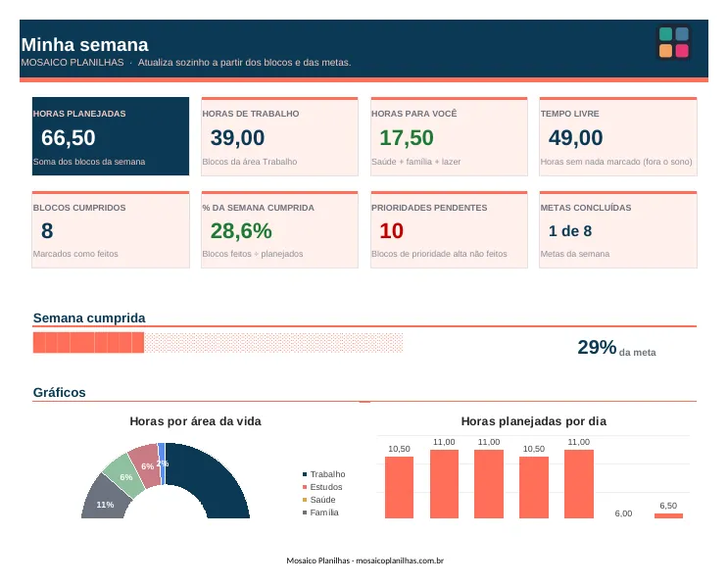Click the Saúde legend color swatch

tap(305, 500)
